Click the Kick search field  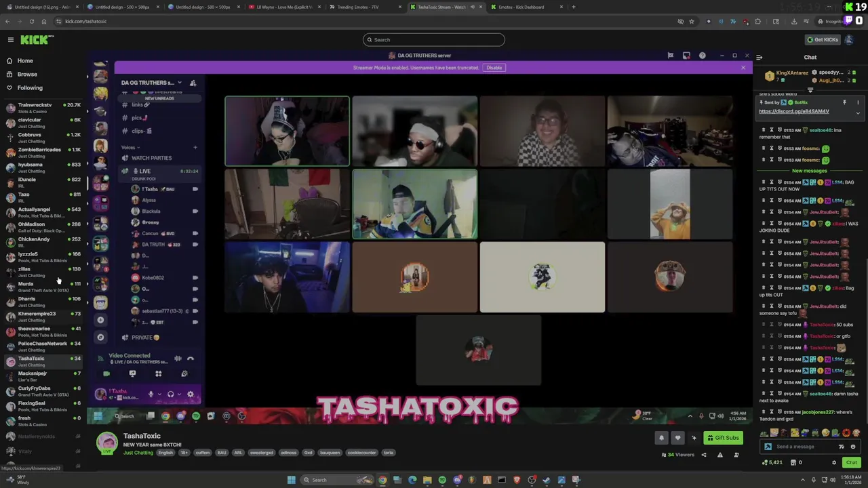[434, 39]
